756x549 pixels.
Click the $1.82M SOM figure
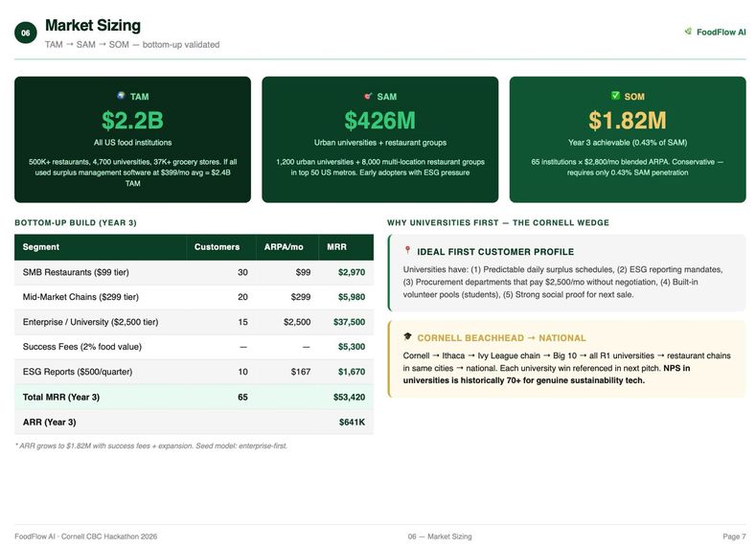(628, 121)
